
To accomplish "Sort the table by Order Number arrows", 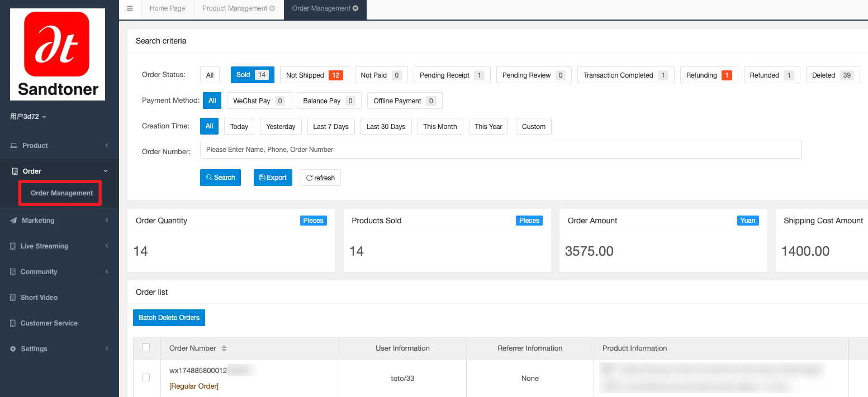I will pyautogui.click(x=224, y=348).
